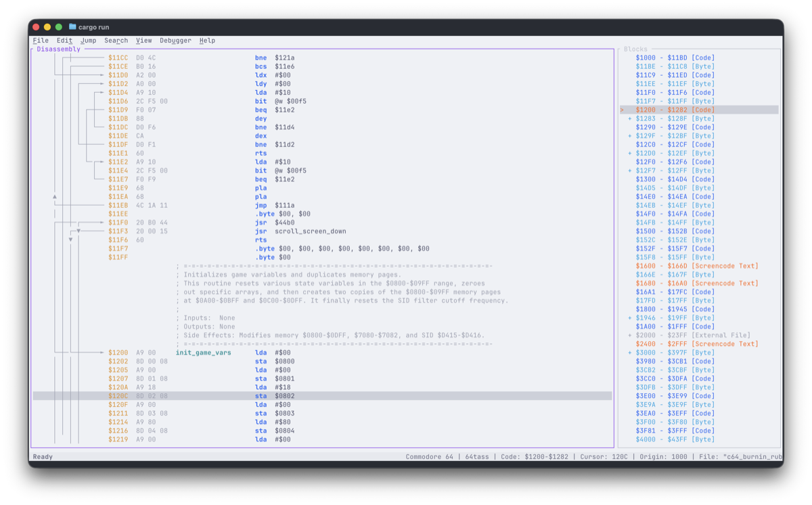This screenshot has width=812, height=505.
Task: Click the green maximize window button
Action: [x=59, y=27]
